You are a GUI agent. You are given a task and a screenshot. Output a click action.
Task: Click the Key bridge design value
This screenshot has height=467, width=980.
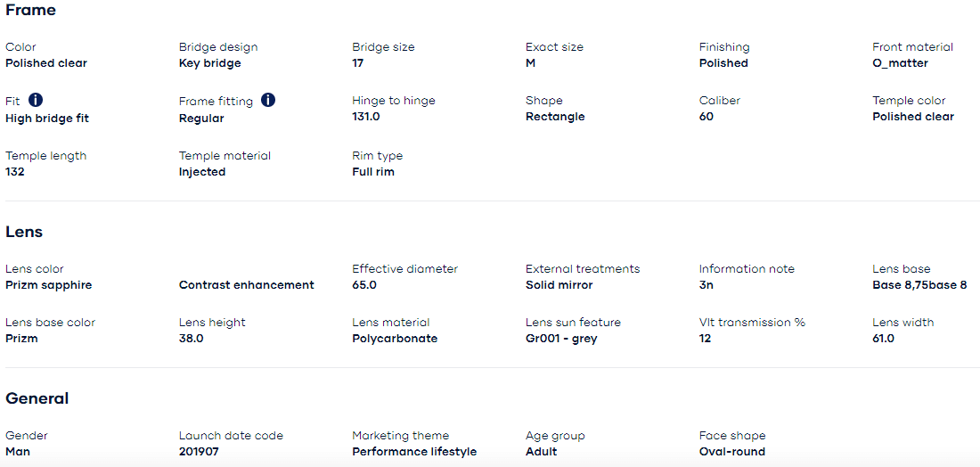tap(210, 63)
